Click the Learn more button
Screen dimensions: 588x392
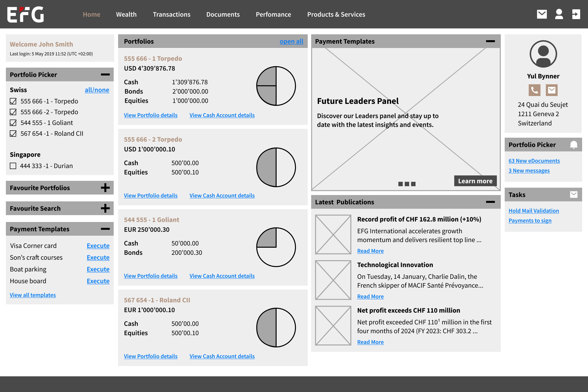coord(475,181)
